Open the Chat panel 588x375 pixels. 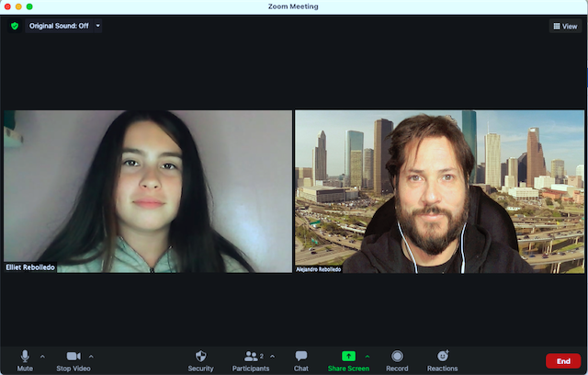(x=301, y=360)
